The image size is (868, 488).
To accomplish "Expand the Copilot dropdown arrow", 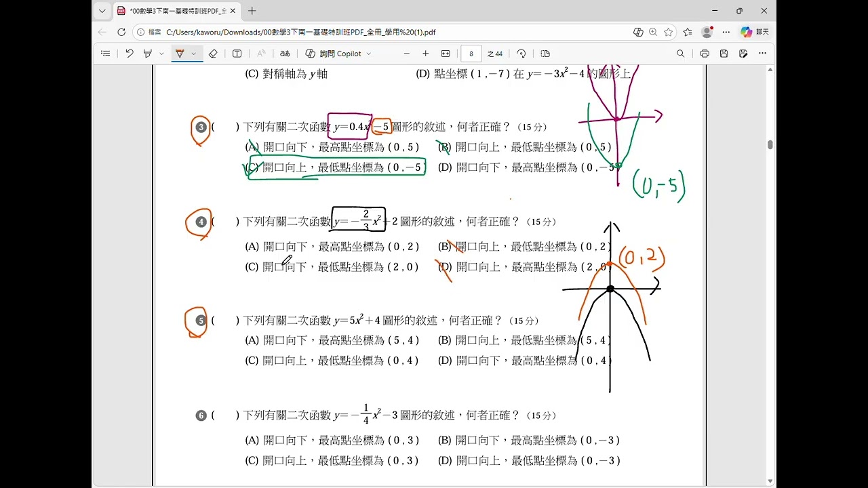I will [x=369, y=54].
